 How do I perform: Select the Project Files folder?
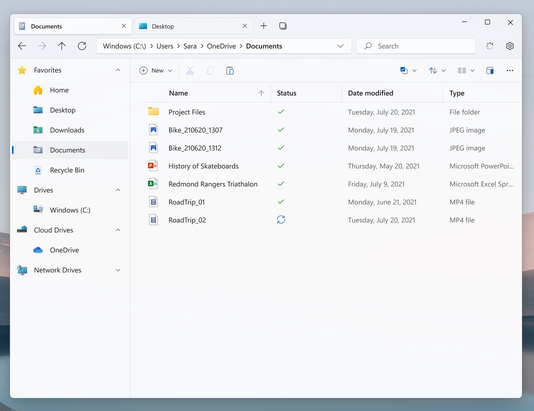[331, 112]
